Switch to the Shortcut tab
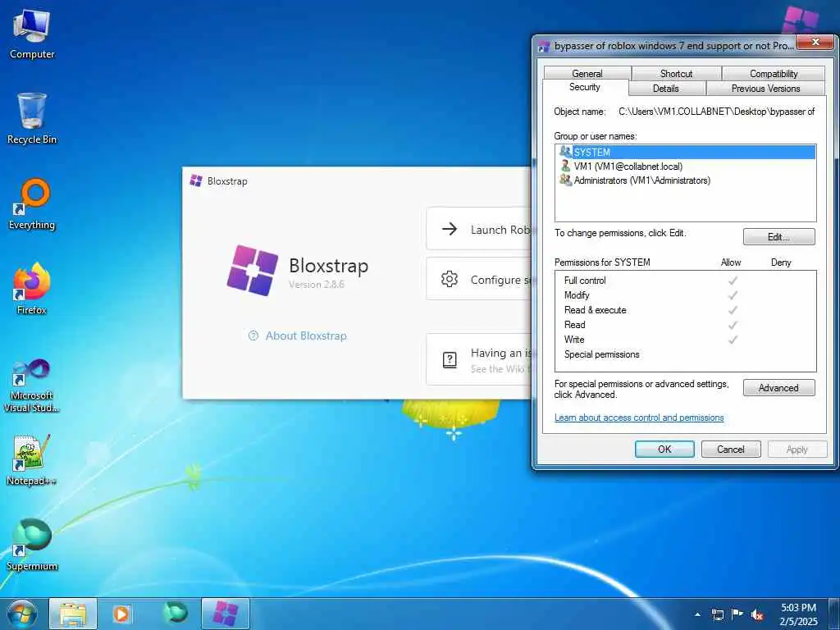The height and width of the screenshot is (630, 840). click(676, 73)
